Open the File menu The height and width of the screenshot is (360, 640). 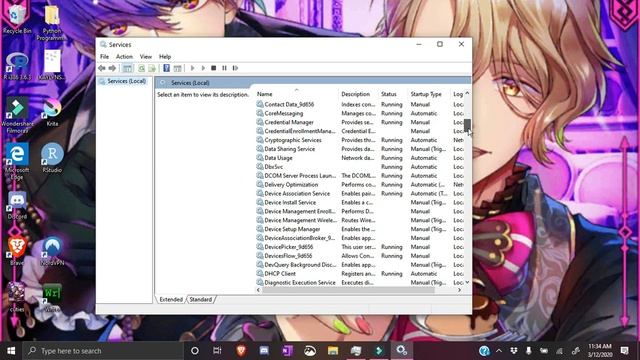[x=104, y=57]
